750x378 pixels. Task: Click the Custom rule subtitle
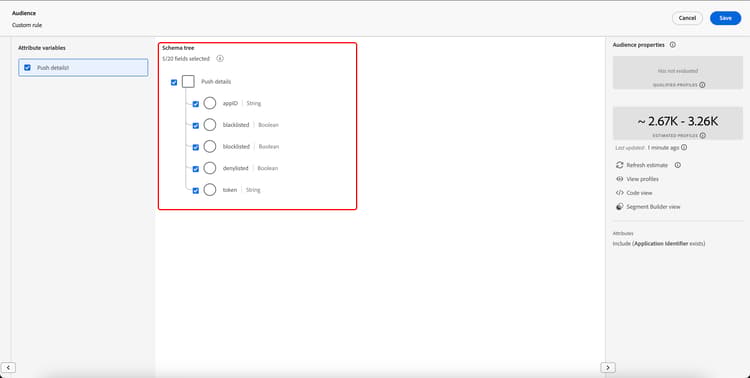27,25
